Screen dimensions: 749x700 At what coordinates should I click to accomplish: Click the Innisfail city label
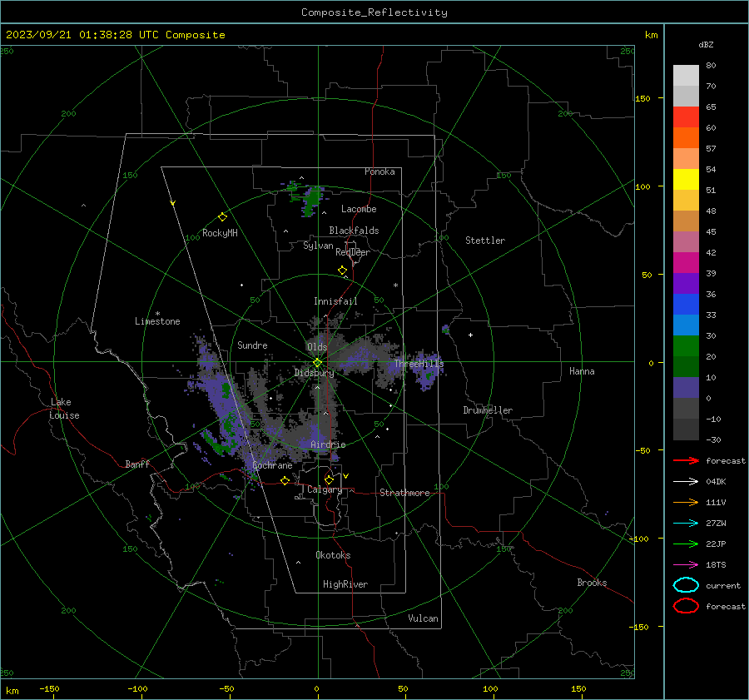coord(335,301)
